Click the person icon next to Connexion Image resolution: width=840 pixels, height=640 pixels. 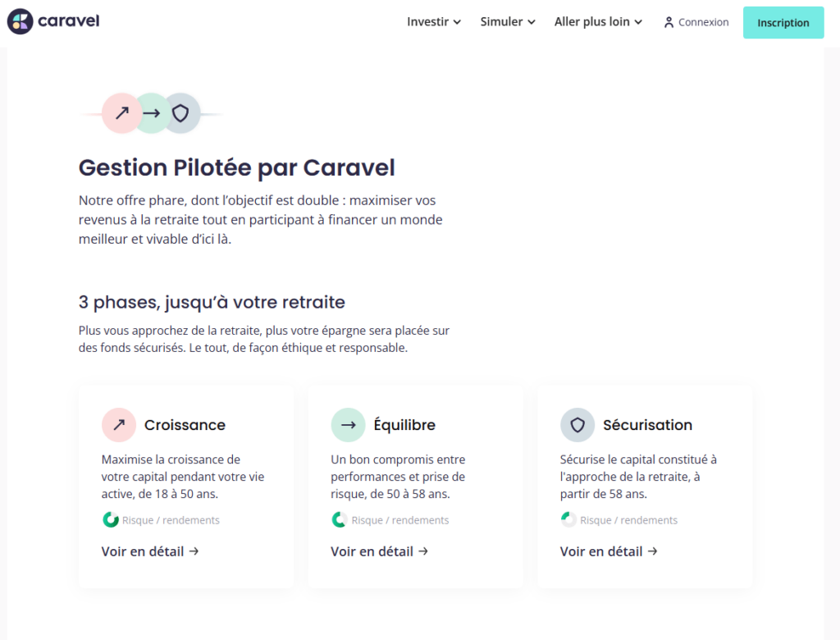667,22
